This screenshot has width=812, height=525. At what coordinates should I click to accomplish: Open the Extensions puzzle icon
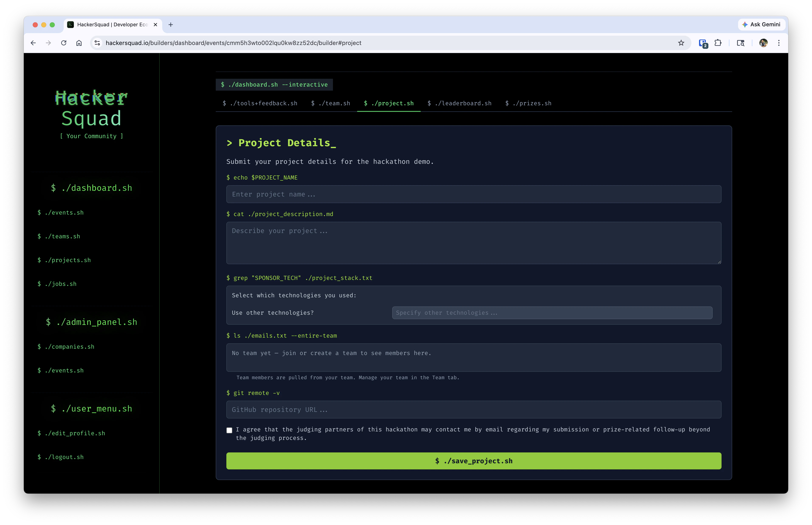pos(718,43)
